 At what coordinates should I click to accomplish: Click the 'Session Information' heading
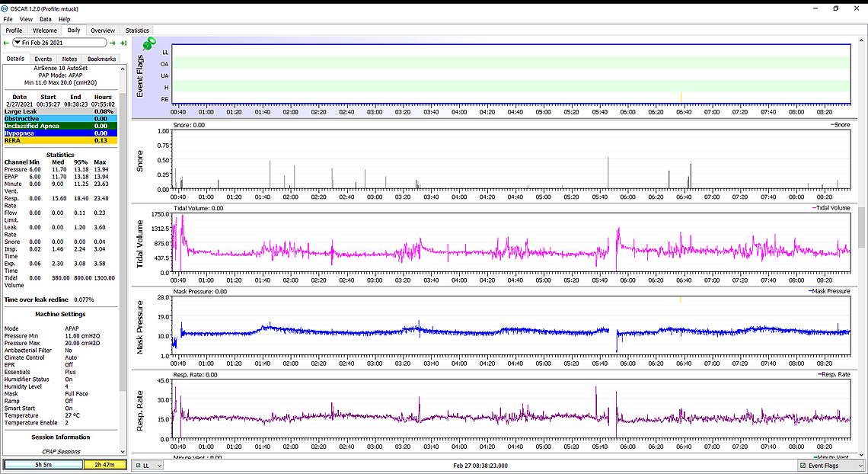coord(60,437)
